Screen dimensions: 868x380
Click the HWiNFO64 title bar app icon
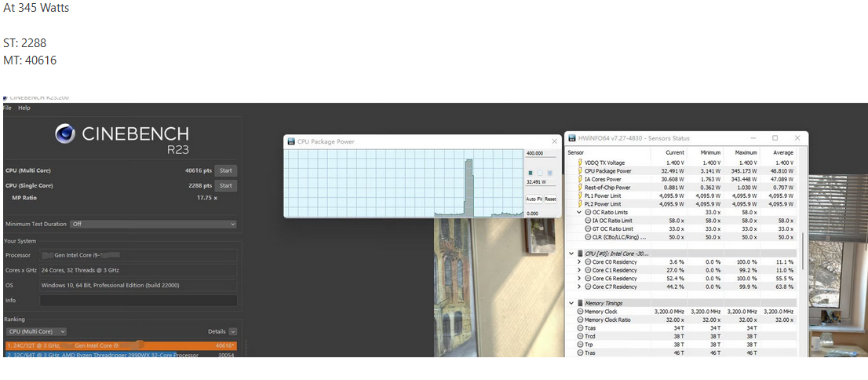572,138
